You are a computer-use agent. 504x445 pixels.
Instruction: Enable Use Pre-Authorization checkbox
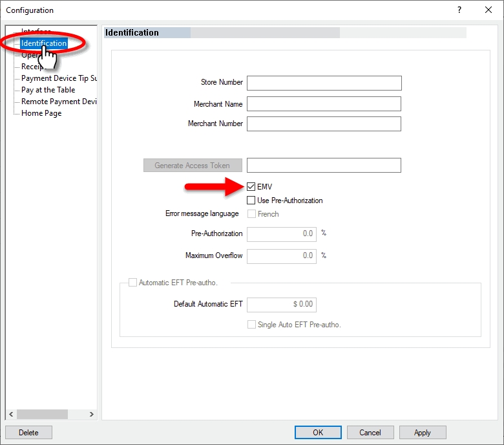(251, 201)
